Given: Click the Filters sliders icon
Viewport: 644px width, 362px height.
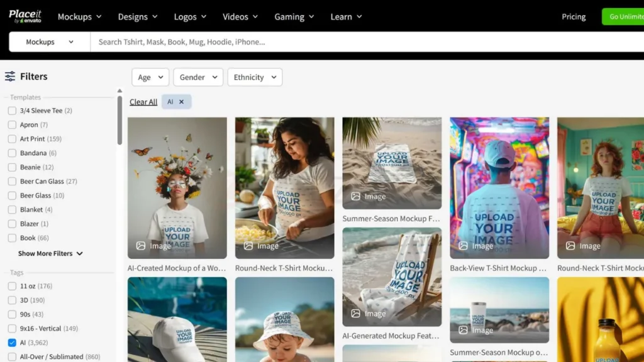Looking at the screenshot, I should pos(10,77).
